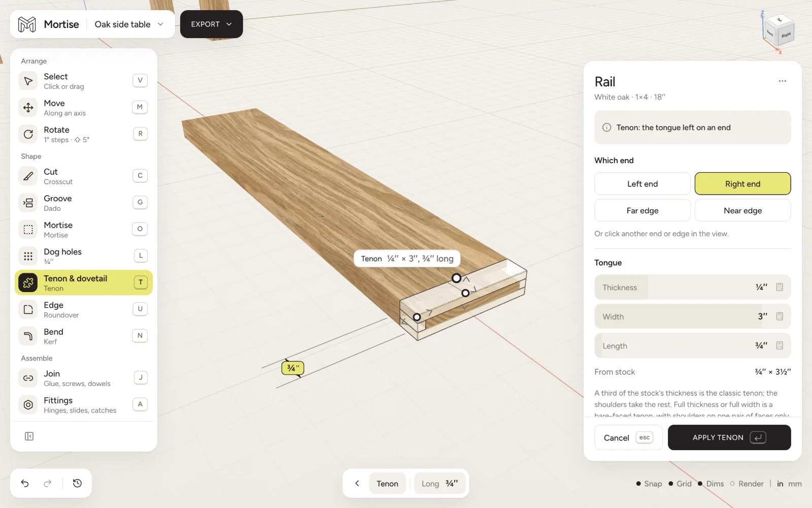This screenshot has width=812, height=508.
Task: Open the Oak side table project dropdown
Action: [129, 24]
